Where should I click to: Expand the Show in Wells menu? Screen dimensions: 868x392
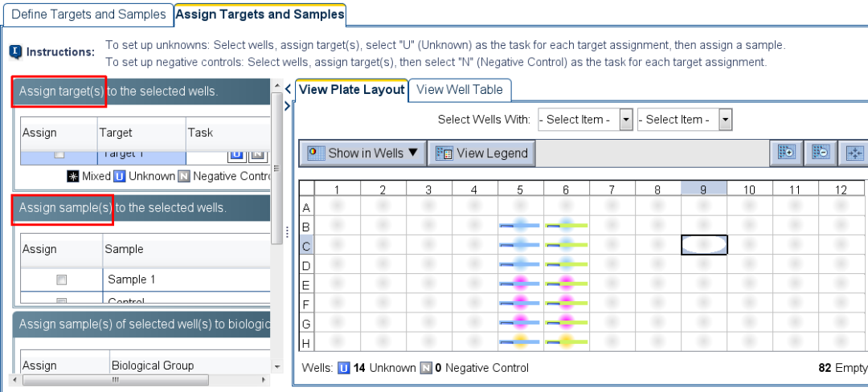(362, 153)
